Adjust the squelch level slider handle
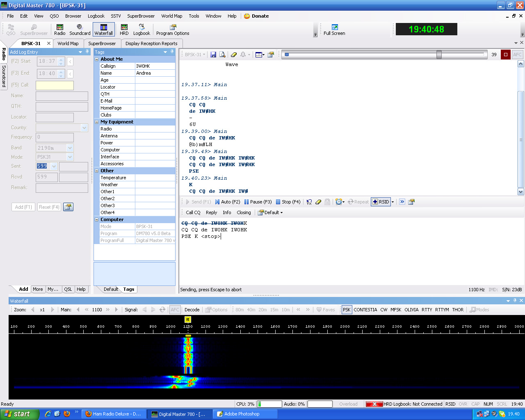Image resolution: width=525 pixels, height=420 pixels. [x=439, y=55]
